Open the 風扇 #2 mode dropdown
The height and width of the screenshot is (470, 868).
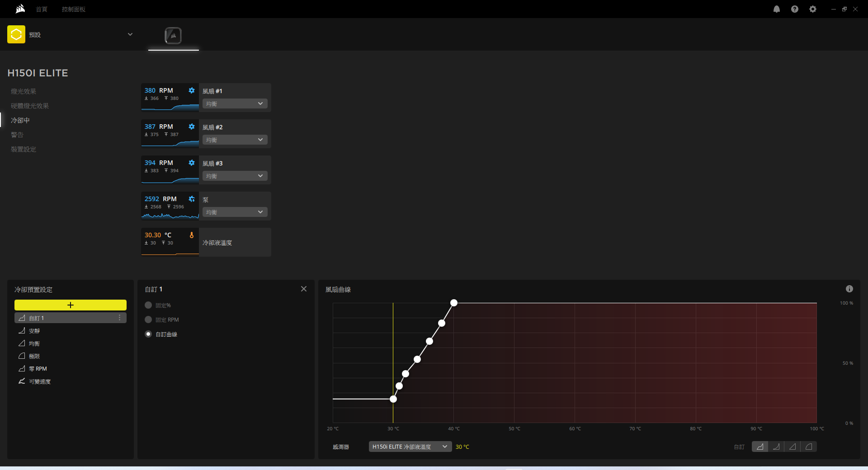(x=235, y=140)
